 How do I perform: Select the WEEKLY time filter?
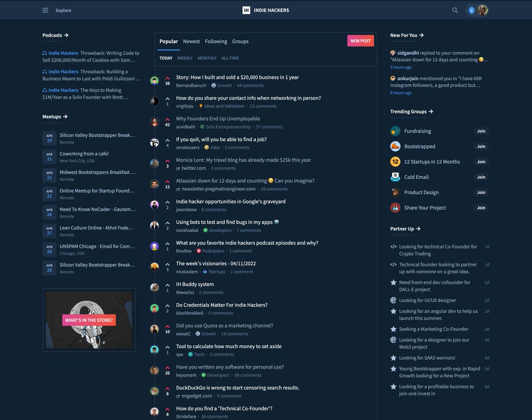pyautogui.click(x=185, y=58)
